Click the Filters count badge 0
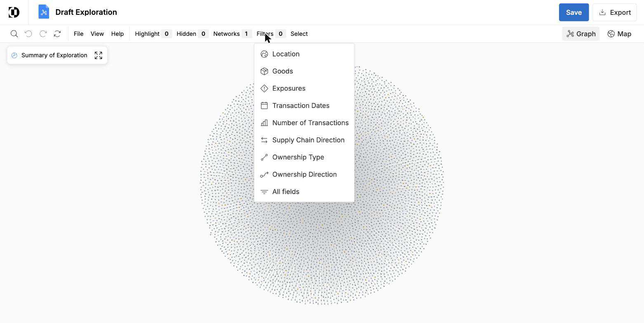 click(x=280, y=34)
